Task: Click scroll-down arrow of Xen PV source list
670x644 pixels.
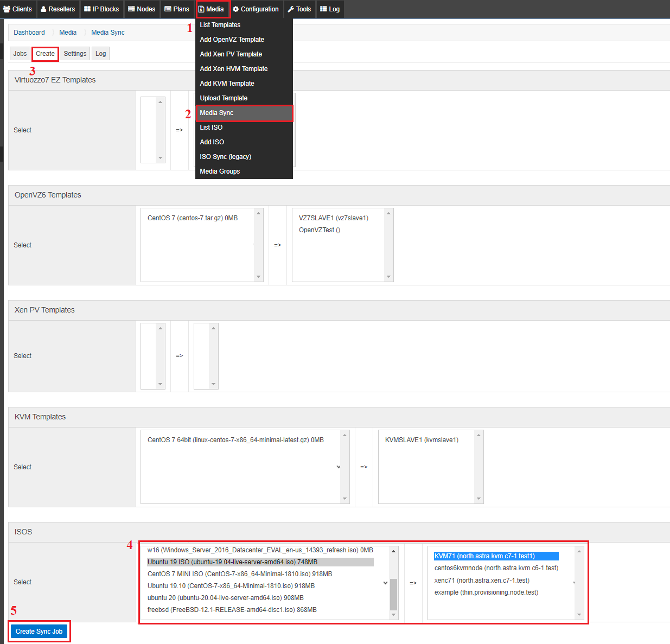Action: pos(160,384)
